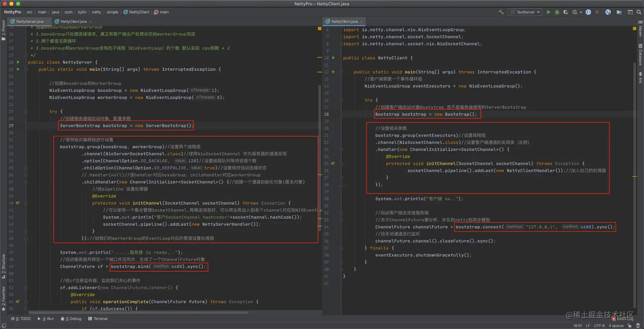Open the Ant tool window
644x329 pixels.
640,77
